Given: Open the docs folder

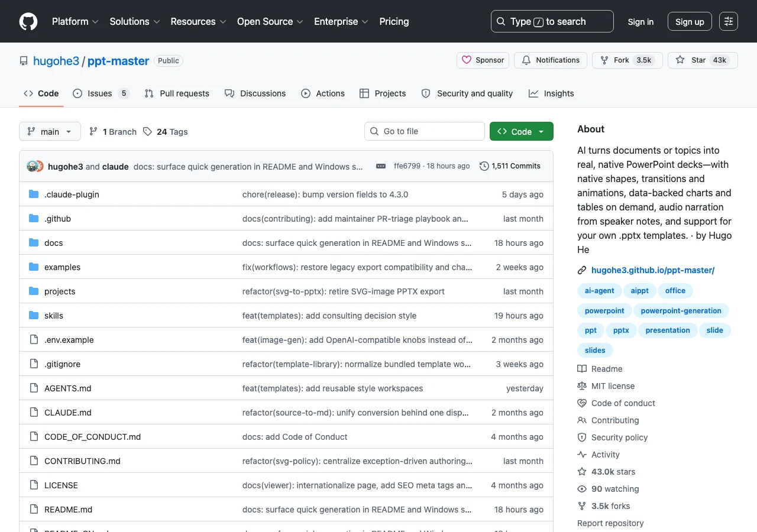Looking at the screenshot, I should pos(53,243).
